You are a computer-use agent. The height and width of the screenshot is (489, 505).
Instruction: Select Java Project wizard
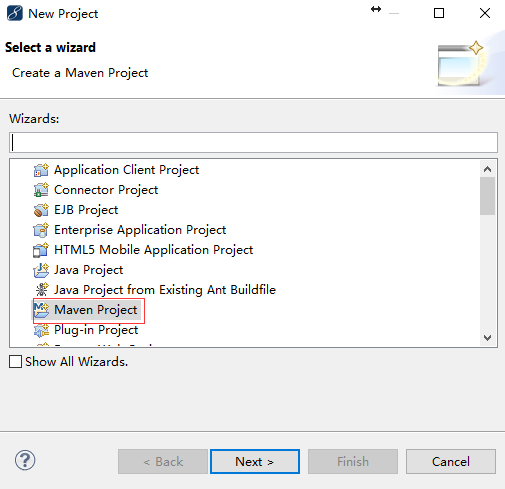coord(88,270)
